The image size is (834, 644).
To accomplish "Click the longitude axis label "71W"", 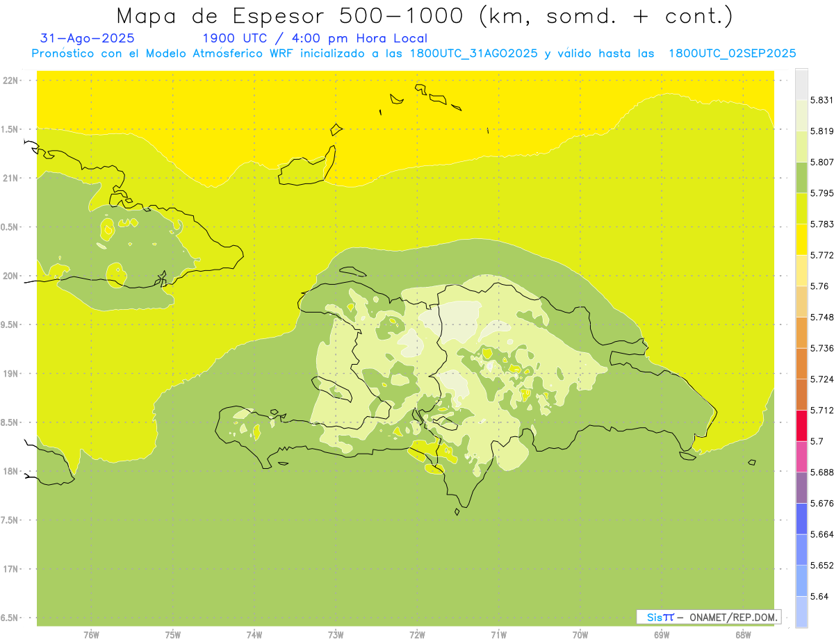I will coord(498,635).
